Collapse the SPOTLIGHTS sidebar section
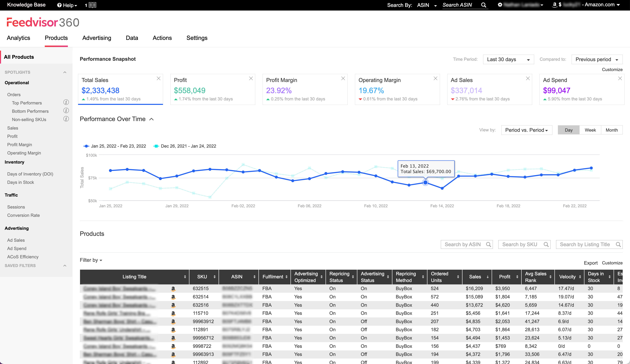Screen dimensions: 630x364 pos(65,72)
